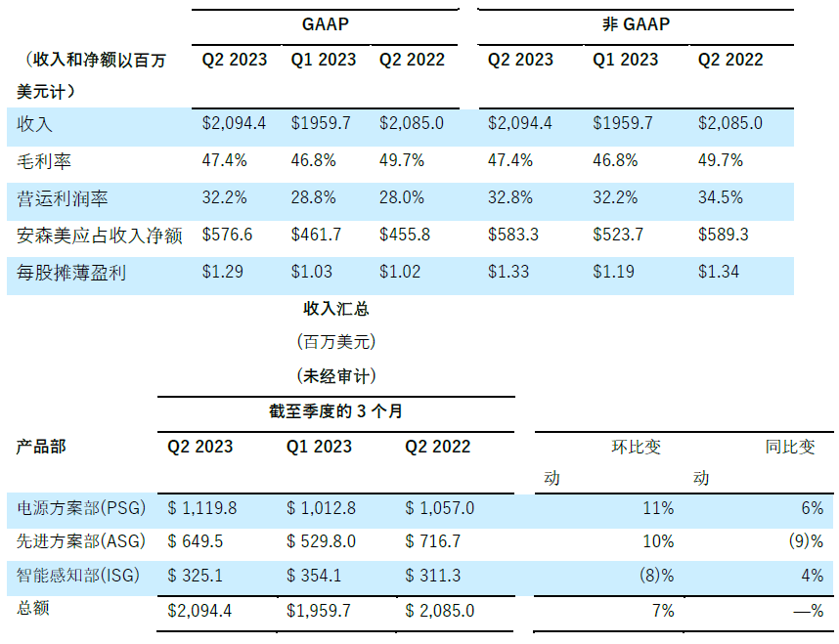
Task: Click the '$1.02' diluted EPS value
Action: [400, 272]
